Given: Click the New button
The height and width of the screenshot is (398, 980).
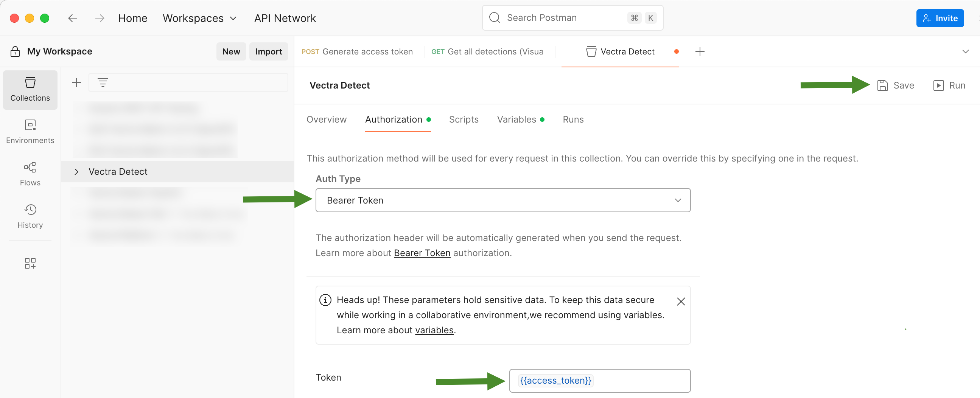Looking at the screenshot, I should 231,51.
